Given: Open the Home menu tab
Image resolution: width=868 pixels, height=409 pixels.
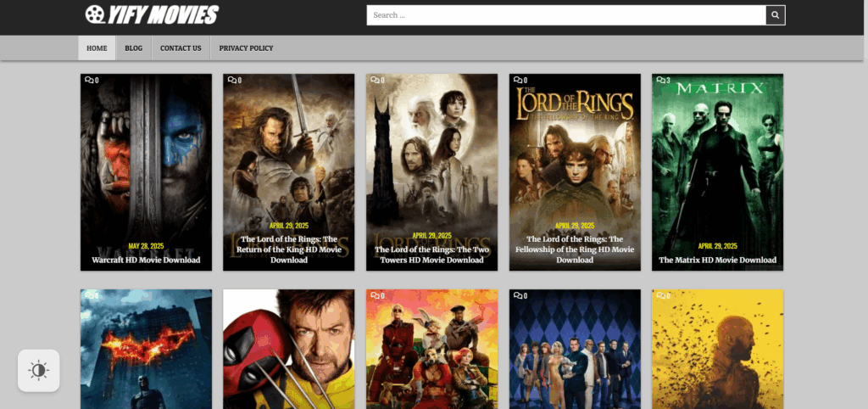Looking at the screenshot, I should point(97,48).
